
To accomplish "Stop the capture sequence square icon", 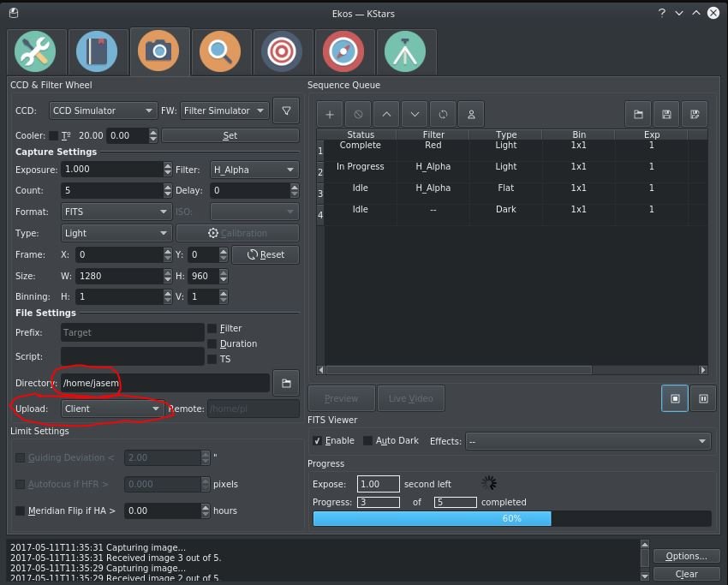I will pos(675,398).
